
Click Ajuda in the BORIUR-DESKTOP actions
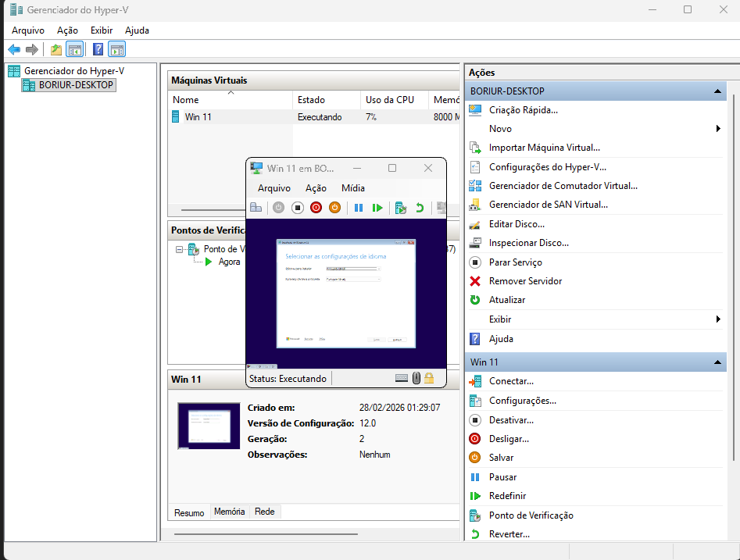click(x=501, y=339)
